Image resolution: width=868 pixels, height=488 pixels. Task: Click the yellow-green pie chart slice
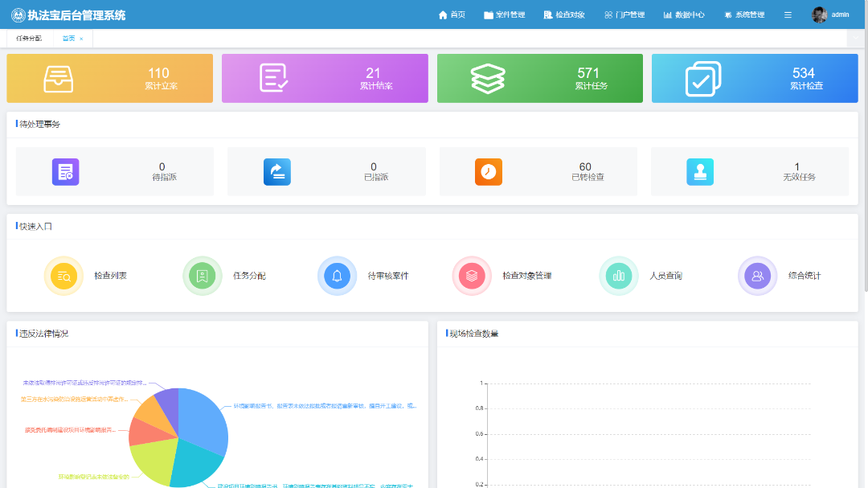click(x=155, y=460)
